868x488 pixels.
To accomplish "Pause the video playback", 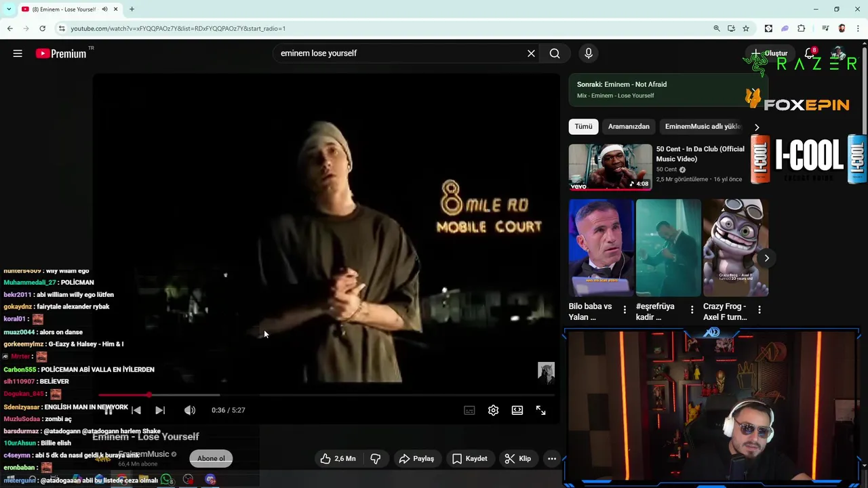I will click(x=108, y=410).
